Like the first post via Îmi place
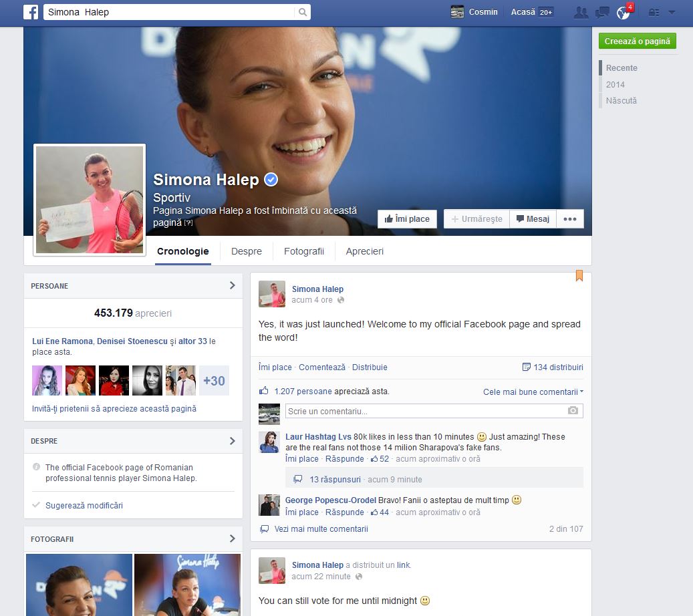 (275, 367)
